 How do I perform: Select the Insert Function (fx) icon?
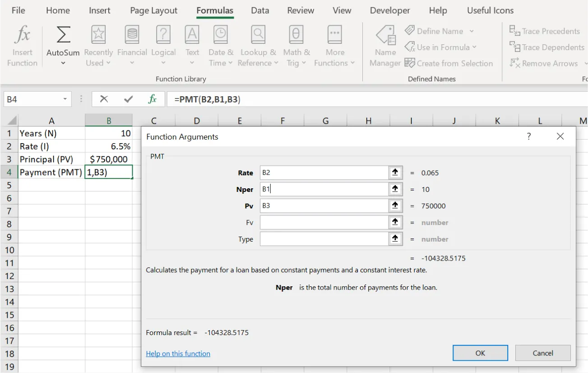tap(22, 44)
